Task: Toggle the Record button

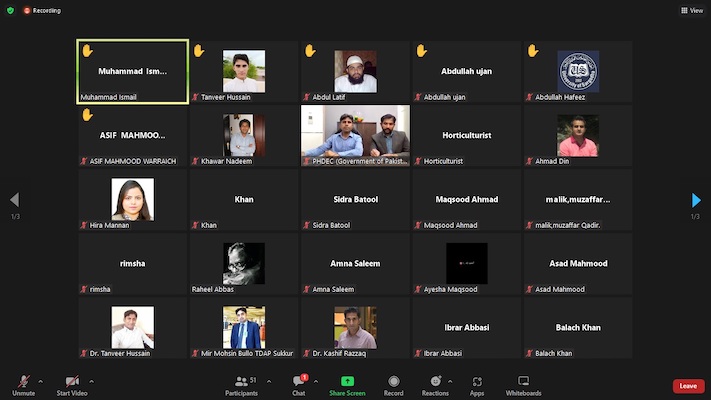Action: [394, 384]
